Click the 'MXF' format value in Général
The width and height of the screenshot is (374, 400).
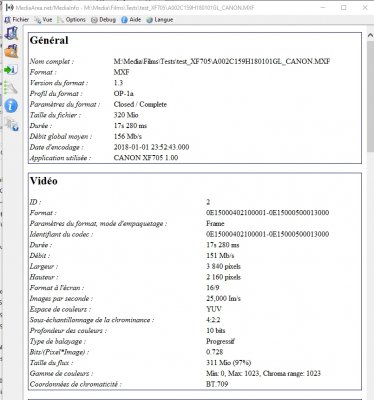122,72
